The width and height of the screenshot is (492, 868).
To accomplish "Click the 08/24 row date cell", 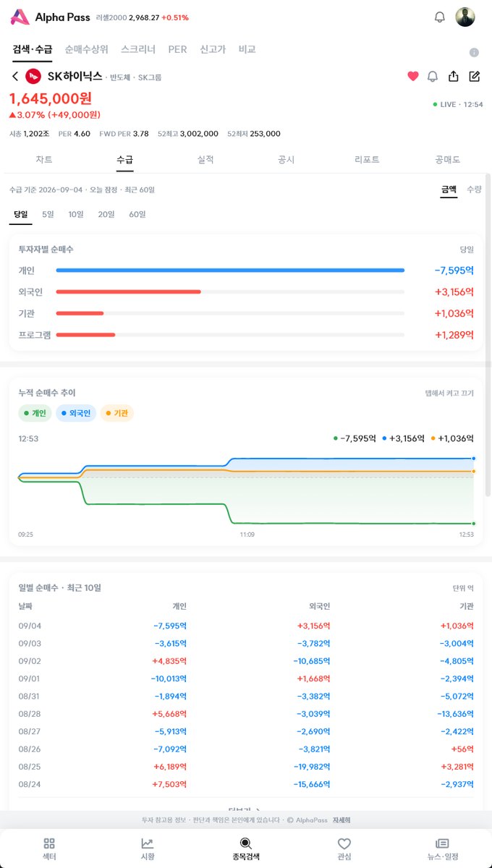I will click(x=29, y=784).
